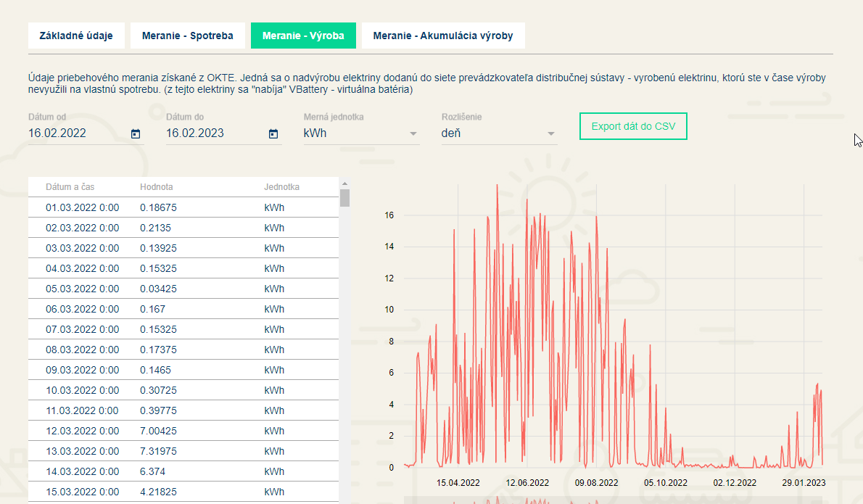Click the value 0.18675 in the table
Viewport: 863px width, 504px height.
[x=158, y=207]
